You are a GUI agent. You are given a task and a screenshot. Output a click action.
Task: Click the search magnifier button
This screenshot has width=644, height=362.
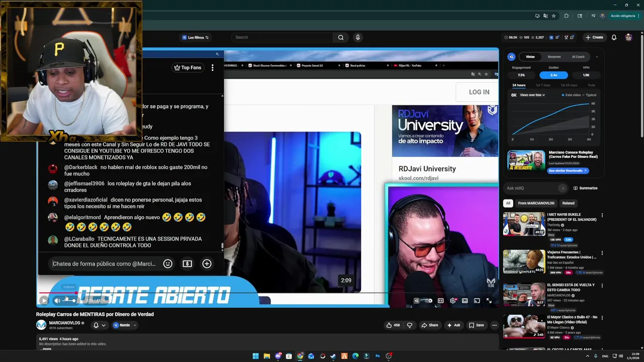341,37
